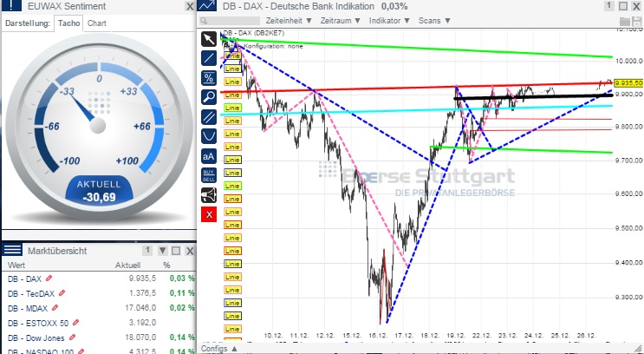Screen dimensions: 644x354
Task: Click the Marktübersicht number 1 button
Action: (148, 251)
